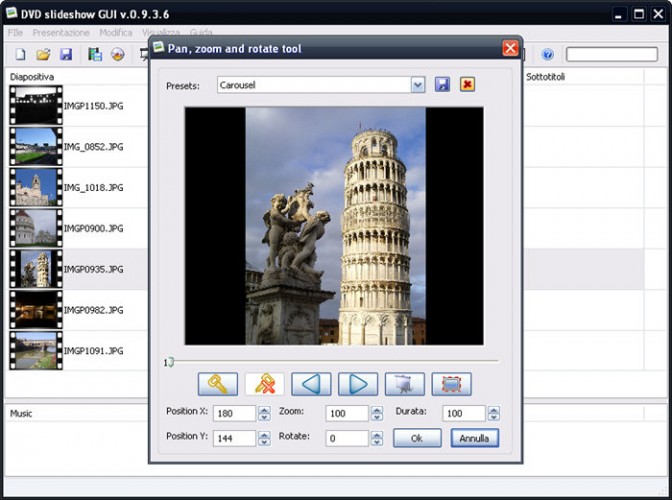Select slide thumbnail IMGP0935.JPG
Screen dimensions: 672x500
tap(36, 269)
